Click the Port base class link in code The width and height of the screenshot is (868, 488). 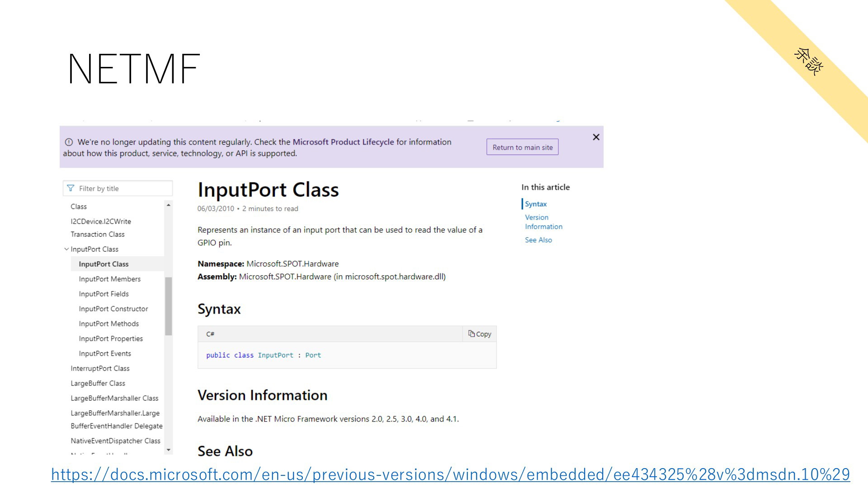pyautogui.click(x=313, y=355)
